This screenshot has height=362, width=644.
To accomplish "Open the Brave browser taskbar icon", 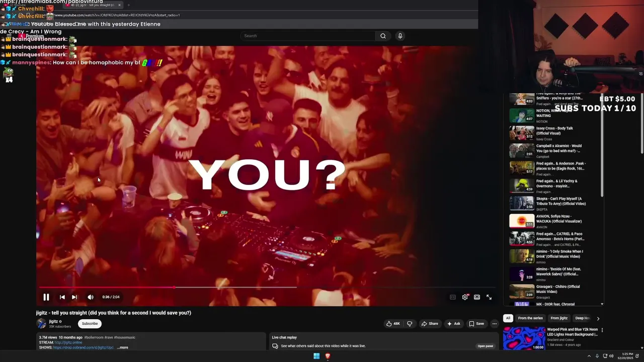I will 328,356.
